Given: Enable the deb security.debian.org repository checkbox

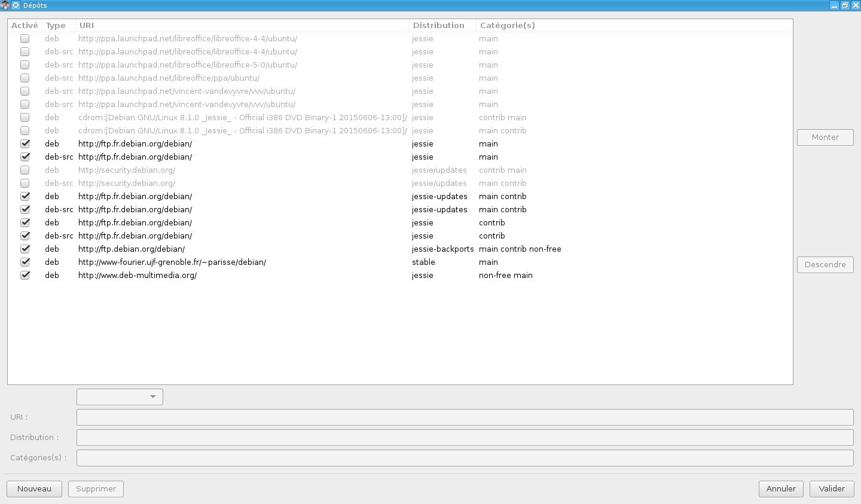Looking at the screenshot, I should coord(25,170).
